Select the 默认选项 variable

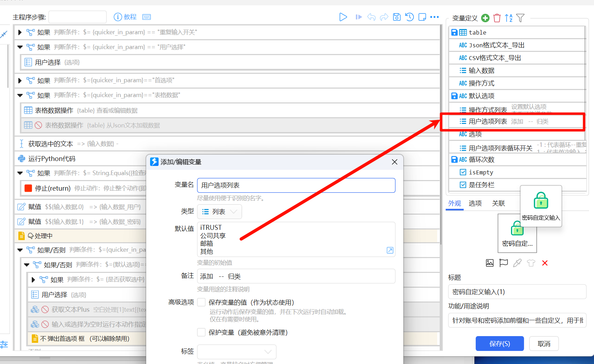[x=517, y=96]
